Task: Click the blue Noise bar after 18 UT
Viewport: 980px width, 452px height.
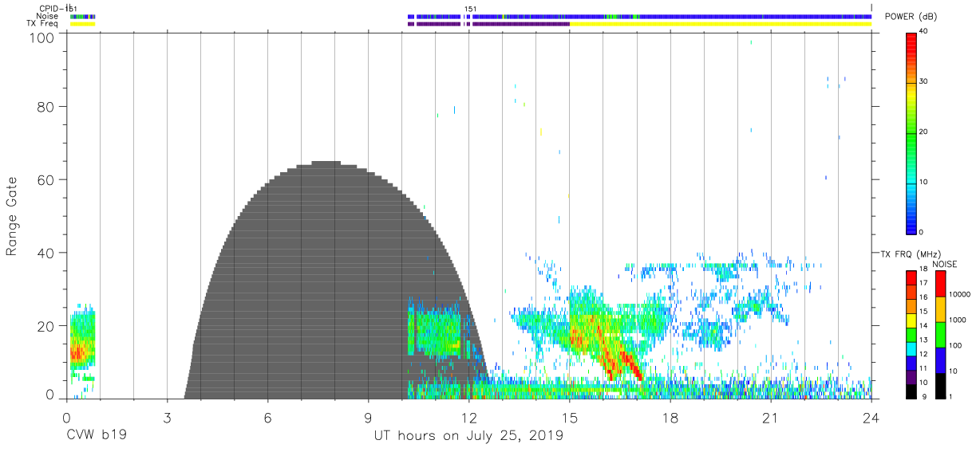Action: 770,16
